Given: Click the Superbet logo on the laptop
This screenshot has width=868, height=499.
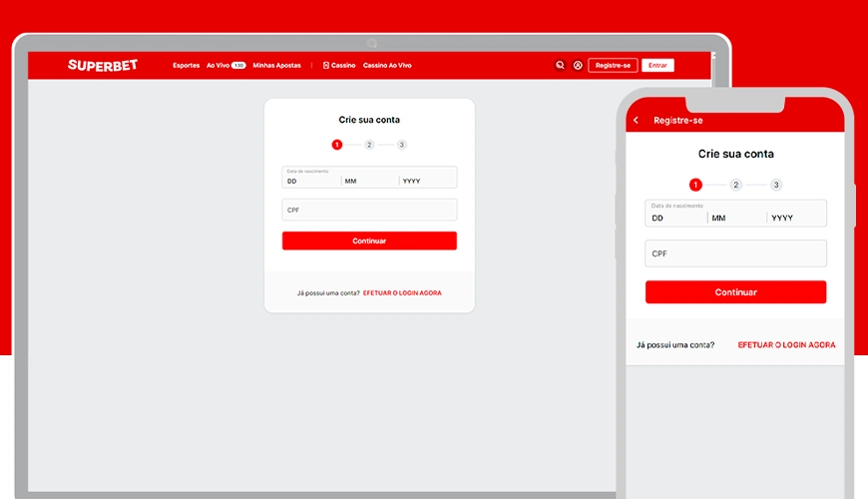Looking at the screenshot, I should [x=103, y=65].
